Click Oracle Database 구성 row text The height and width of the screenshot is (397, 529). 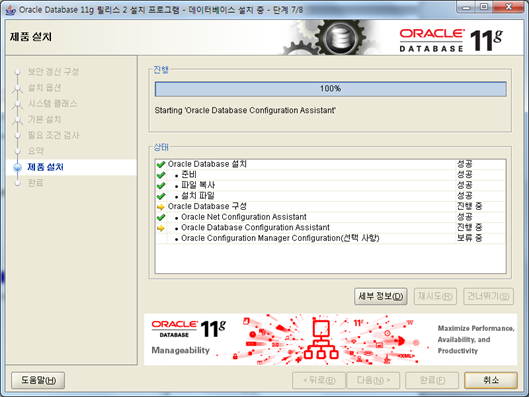click(207, 206)
